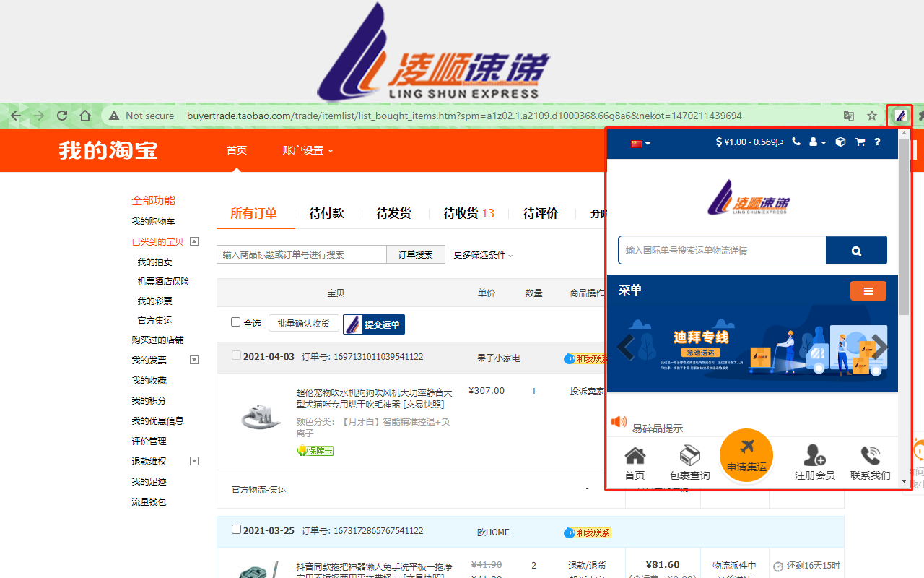The image size is (924, 578).
Task: Open the China flag language dropdown
Action: tap(640, 143)
